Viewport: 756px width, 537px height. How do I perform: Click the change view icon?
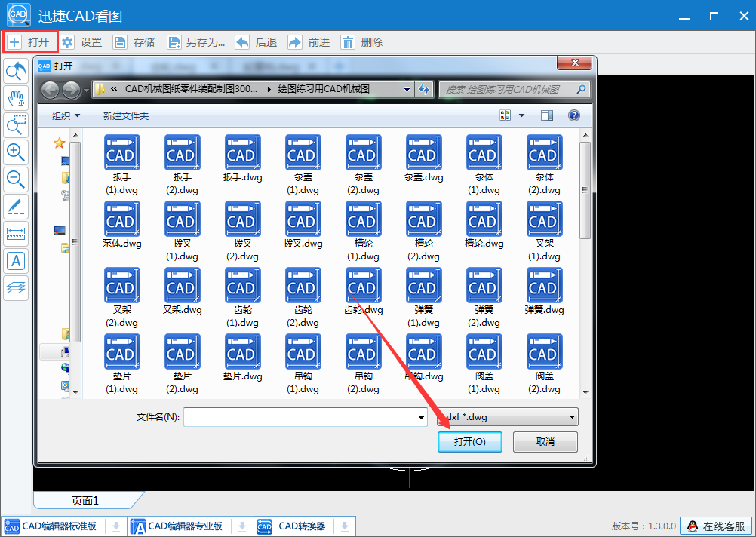point(505,115)
